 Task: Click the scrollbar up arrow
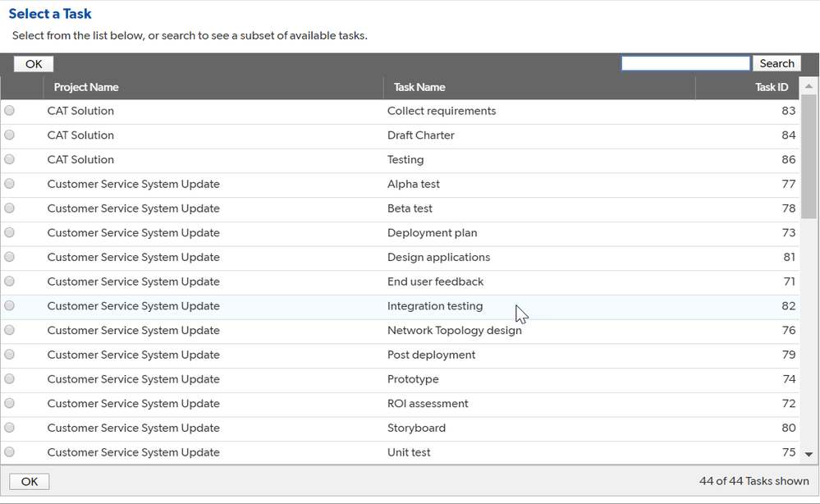pos(809,86)
